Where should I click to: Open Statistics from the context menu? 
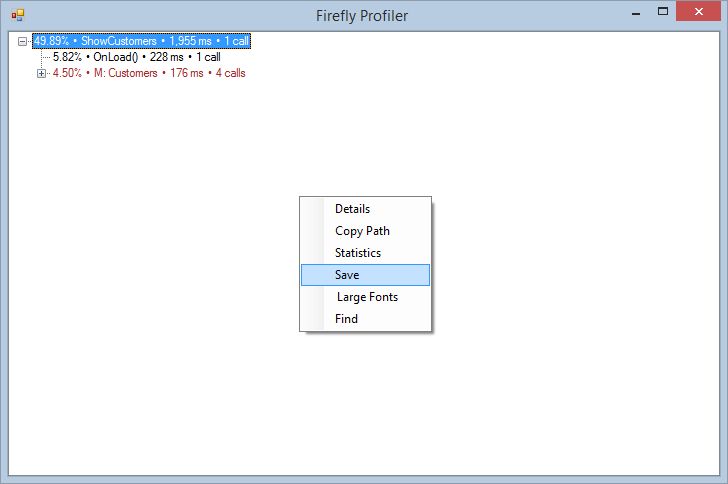(x=365, y=253)
